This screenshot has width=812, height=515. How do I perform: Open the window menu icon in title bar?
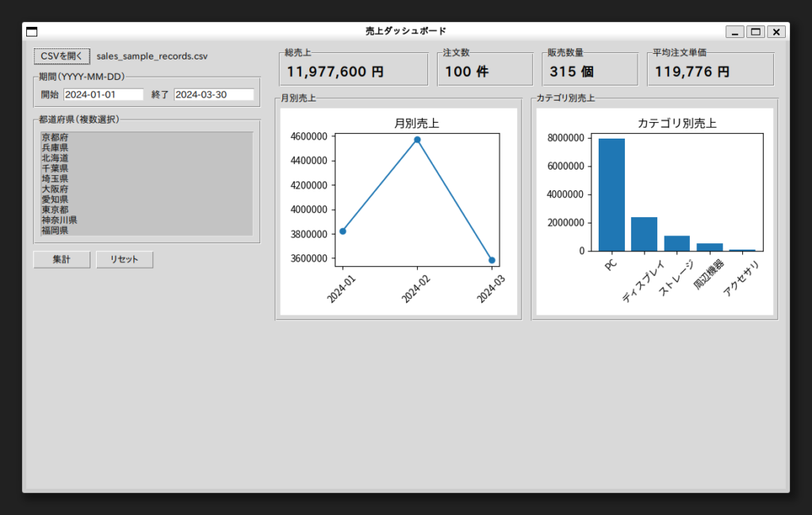click(x=32, y=32)
